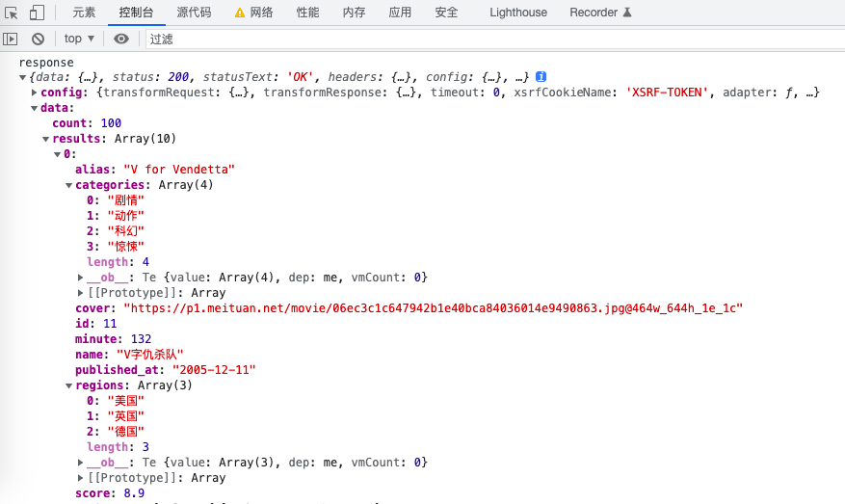Screen dimensions: 845x504
Task: Open the top context dropdown
Action: [79, 39]
